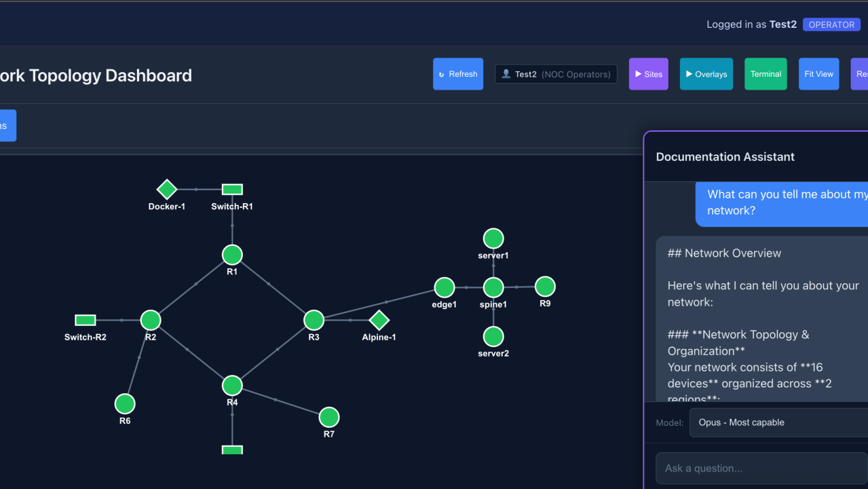This screenshot has height=489, width=868.
Task: Open the Sites menu
Action: pyautogui.click(x=648, y=73)
